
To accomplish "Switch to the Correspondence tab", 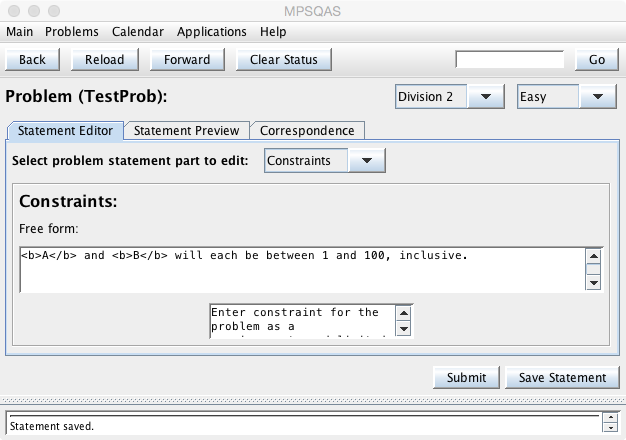I will 307,130.
